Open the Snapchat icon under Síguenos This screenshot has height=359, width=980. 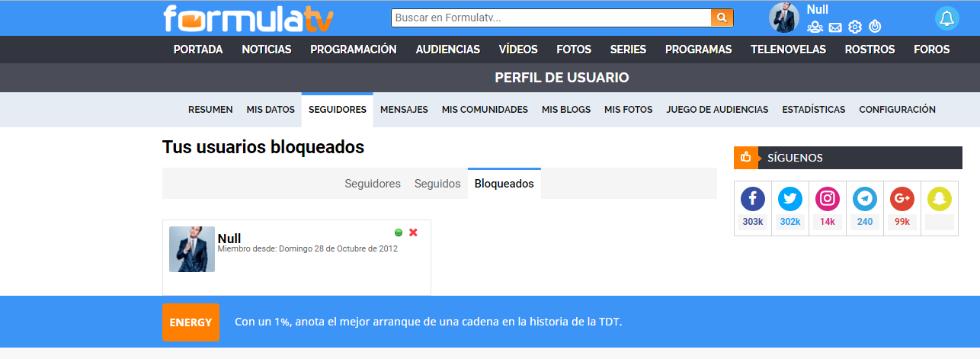pyautogui.click(x=940, y=199)
